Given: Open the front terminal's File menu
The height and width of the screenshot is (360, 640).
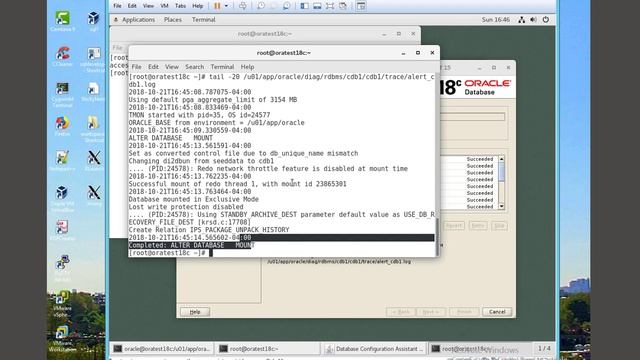Looking at the screenshot, I should [x=136, y=67].
